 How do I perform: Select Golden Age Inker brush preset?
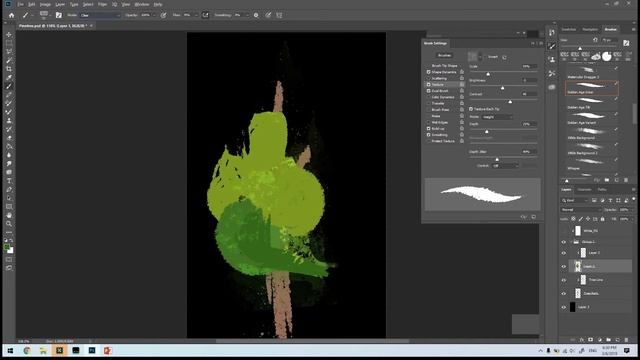592,87
